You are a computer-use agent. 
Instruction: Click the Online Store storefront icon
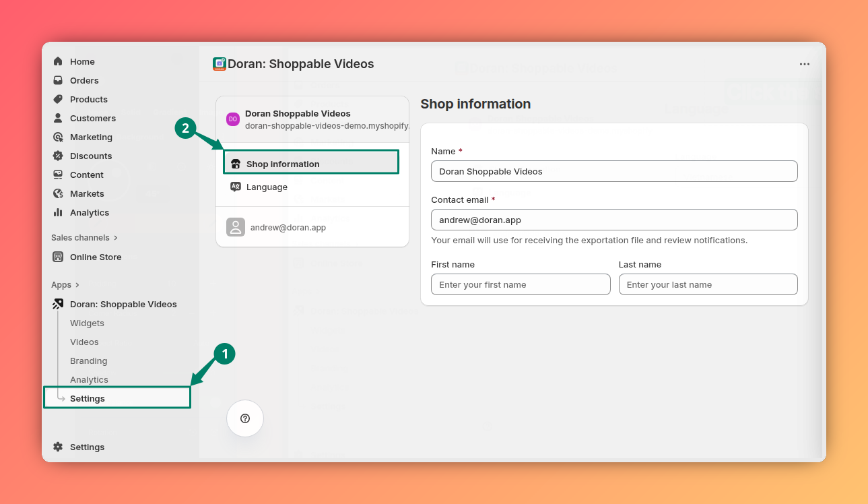point(58,257)
